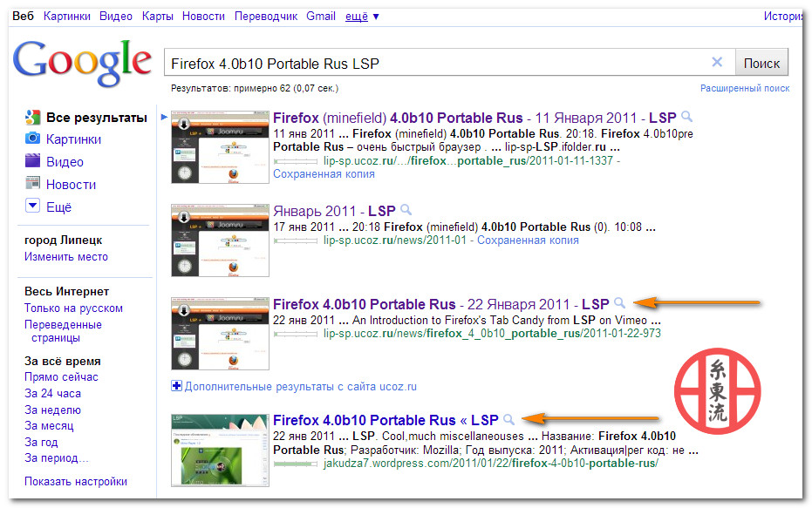Select the Все результаты icon in sidebar

coord(32,117)
